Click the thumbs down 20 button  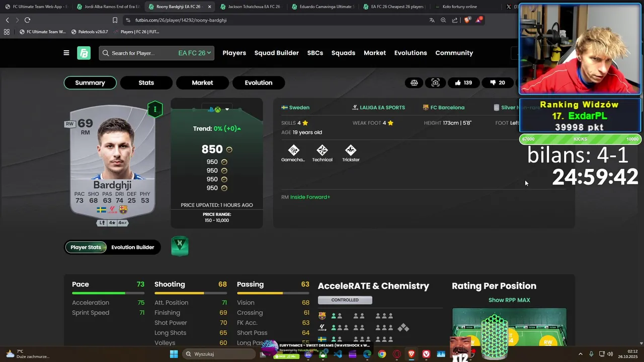[498, 82]
